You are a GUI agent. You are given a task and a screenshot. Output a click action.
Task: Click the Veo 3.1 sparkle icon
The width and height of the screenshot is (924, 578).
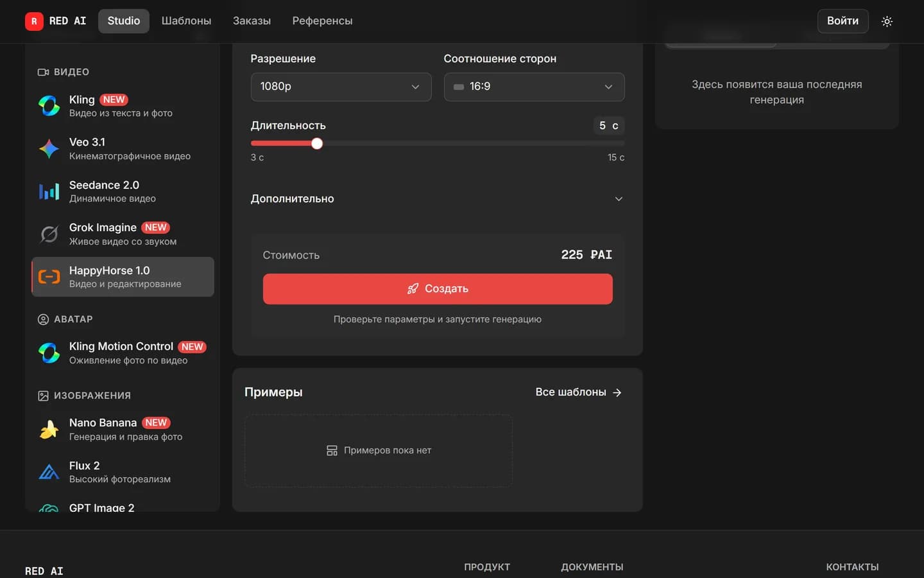click(x=49, y=148)
